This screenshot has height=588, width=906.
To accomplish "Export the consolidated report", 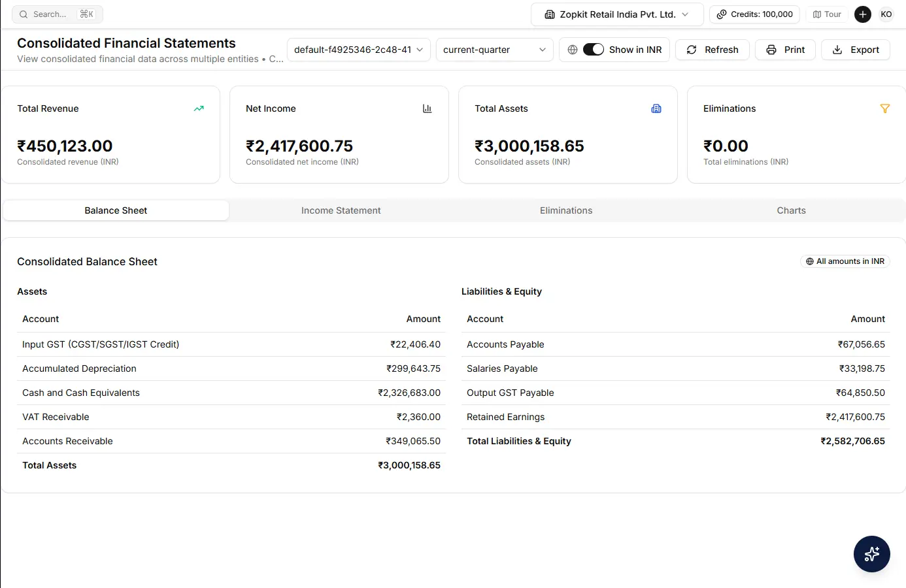I will [x=856, y=50].
